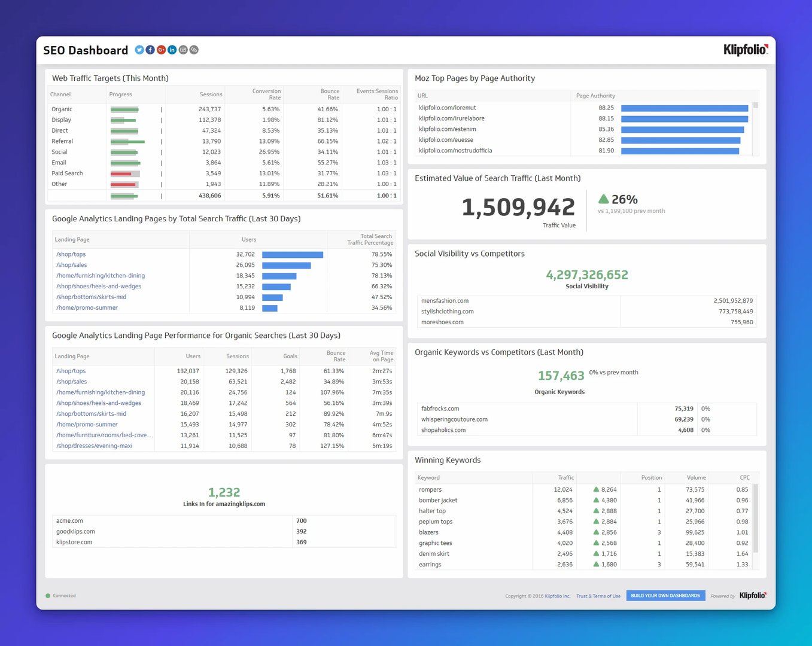Open /home/promo-summer link in Search Traffic table
Screen dimensions: 812x646
pyautogui.click(x=87, y=308)
